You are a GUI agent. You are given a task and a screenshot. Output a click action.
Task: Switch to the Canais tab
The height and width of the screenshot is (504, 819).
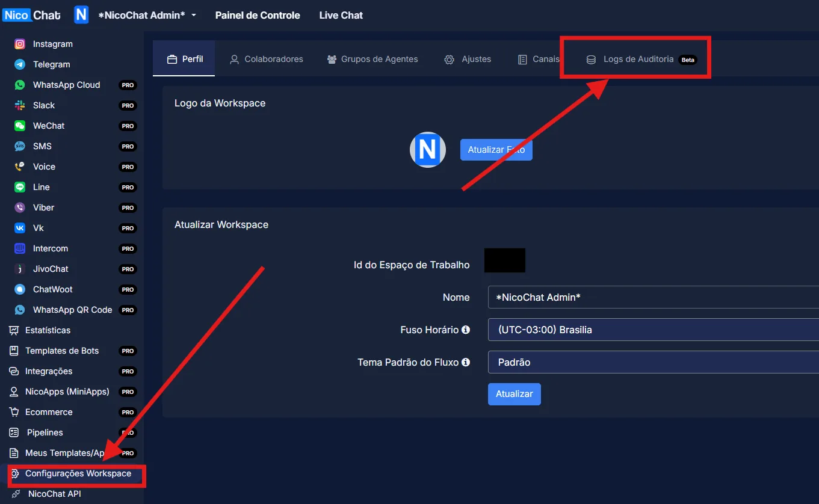click(539, 59)
